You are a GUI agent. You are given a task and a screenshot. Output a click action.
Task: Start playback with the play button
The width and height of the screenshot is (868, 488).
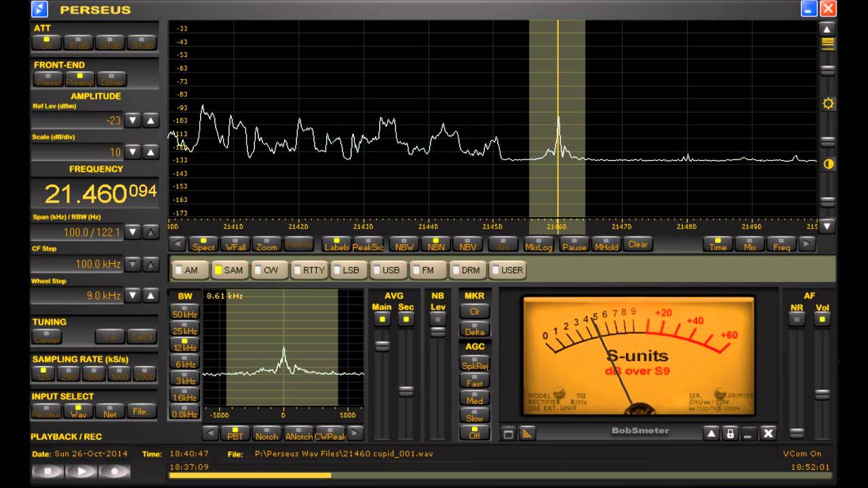[81, 471]
